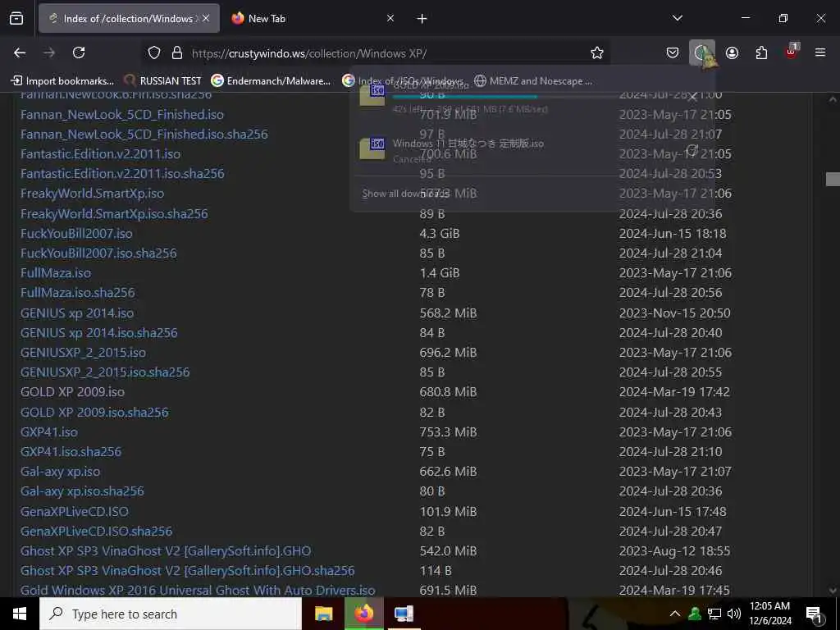View site security padlock info
Viewport: 840px width, 630px height.
point(177,53)
